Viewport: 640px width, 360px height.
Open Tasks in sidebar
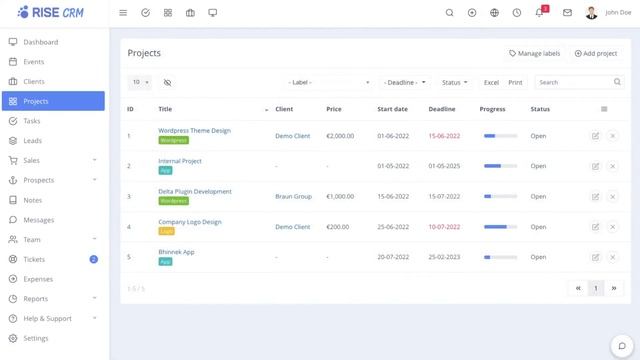click(53, 121)
